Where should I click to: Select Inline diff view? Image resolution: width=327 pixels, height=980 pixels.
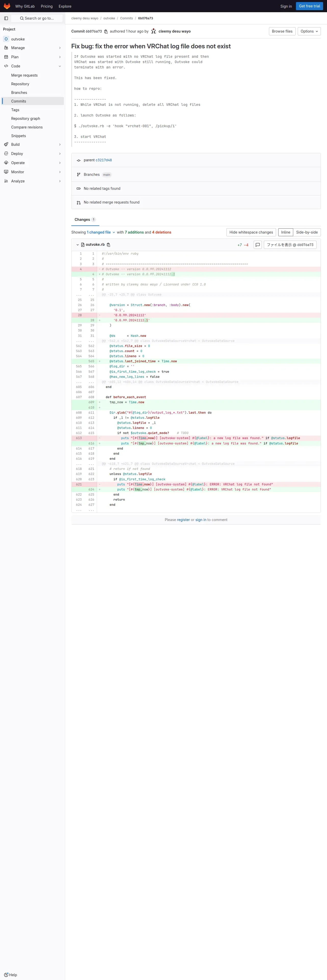pyautogui.click(x=285, y=233)
